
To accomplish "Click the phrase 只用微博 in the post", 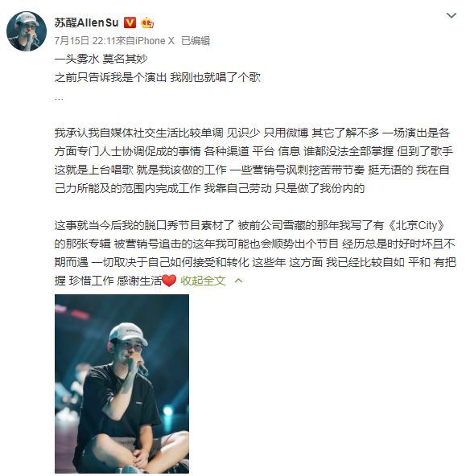I will [286, 133].
